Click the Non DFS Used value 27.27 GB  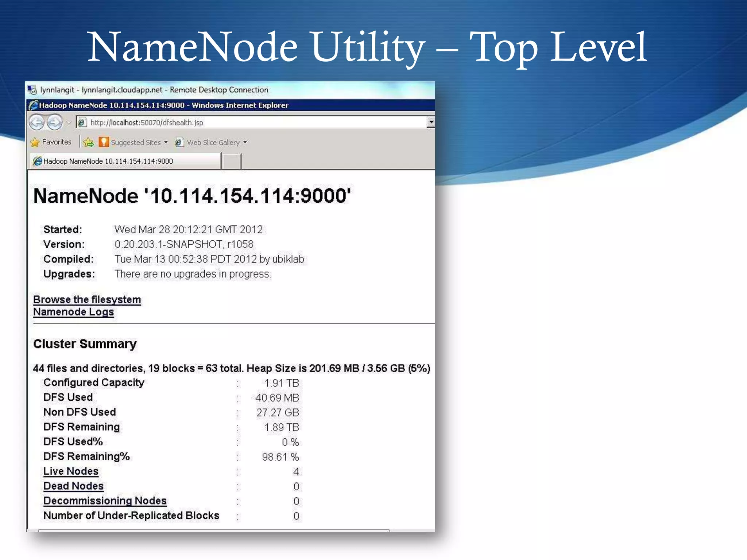pyautogui.click(x=278, y=413)
